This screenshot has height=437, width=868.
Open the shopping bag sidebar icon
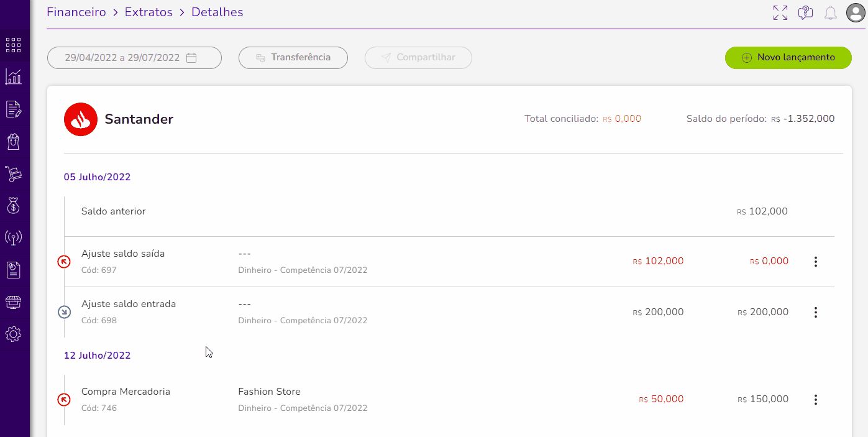pyautogui.click(x=13, y=142)
